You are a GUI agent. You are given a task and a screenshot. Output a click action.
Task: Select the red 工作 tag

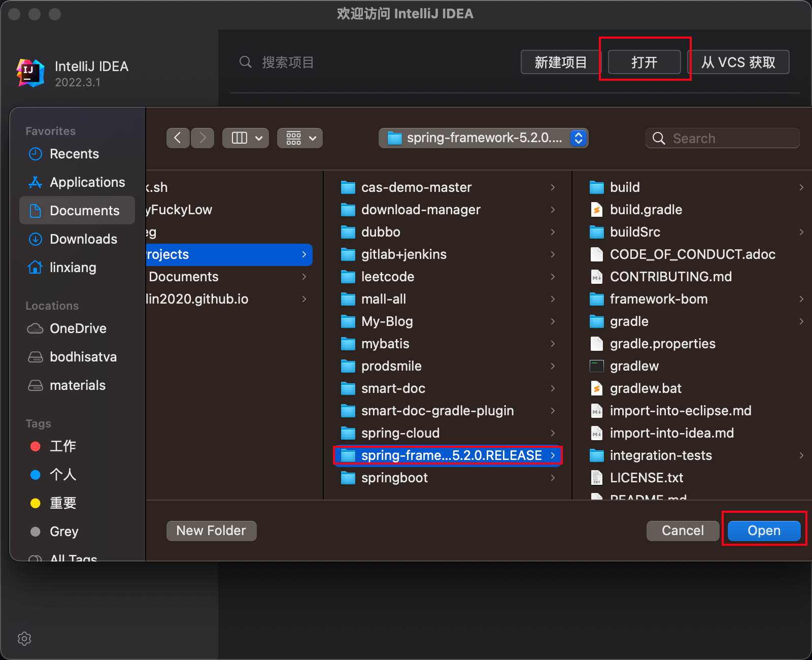click(77, 446)
